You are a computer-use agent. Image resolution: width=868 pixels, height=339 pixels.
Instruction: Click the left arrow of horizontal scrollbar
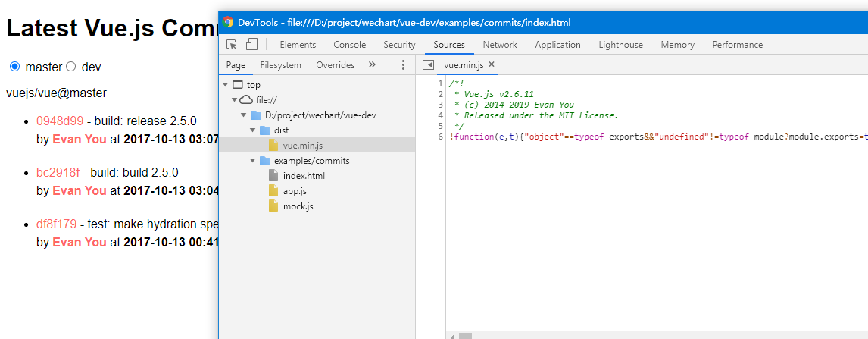[x=453, y=336]
